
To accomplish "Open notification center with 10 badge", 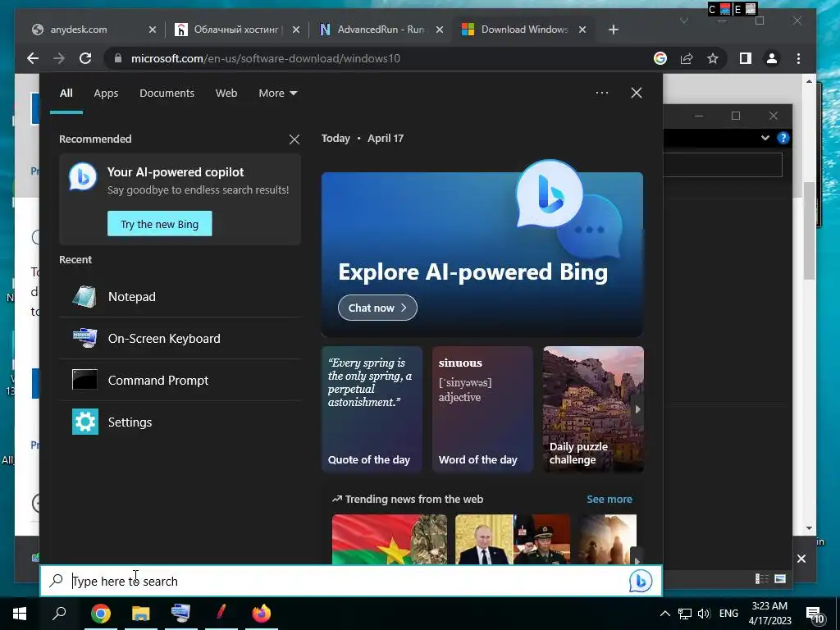I will tap(815, 614).
